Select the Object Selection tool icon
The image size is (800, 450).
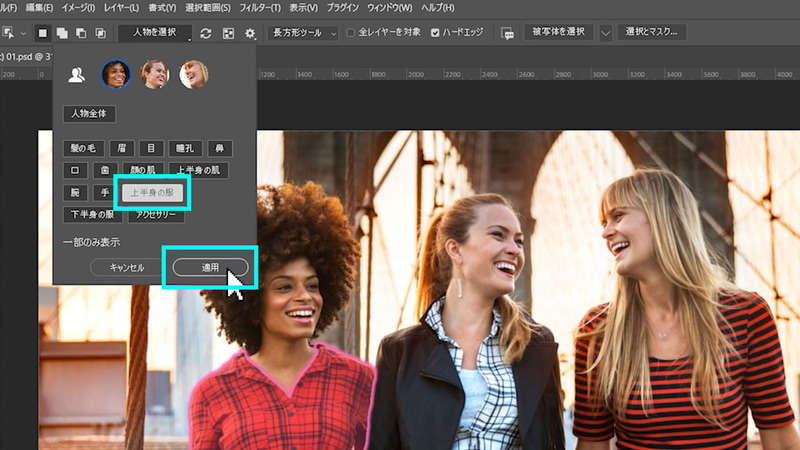coord(8,33)
